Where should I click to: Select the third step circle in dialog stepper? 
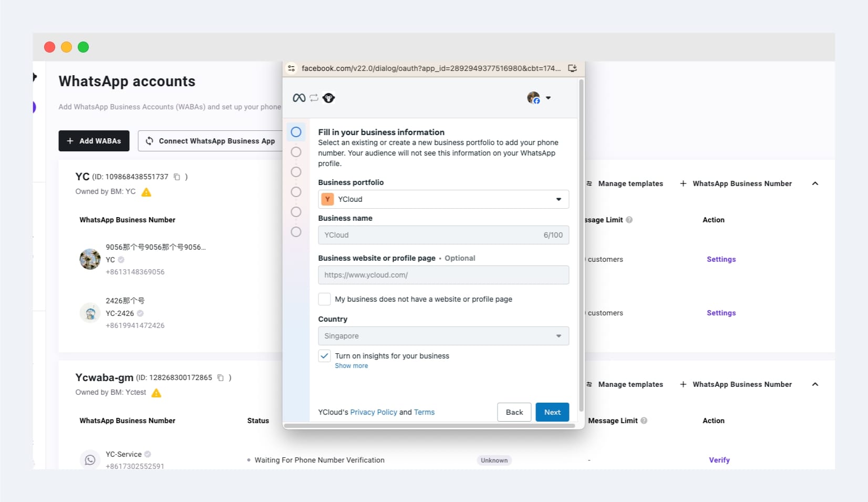coord(296,172)
